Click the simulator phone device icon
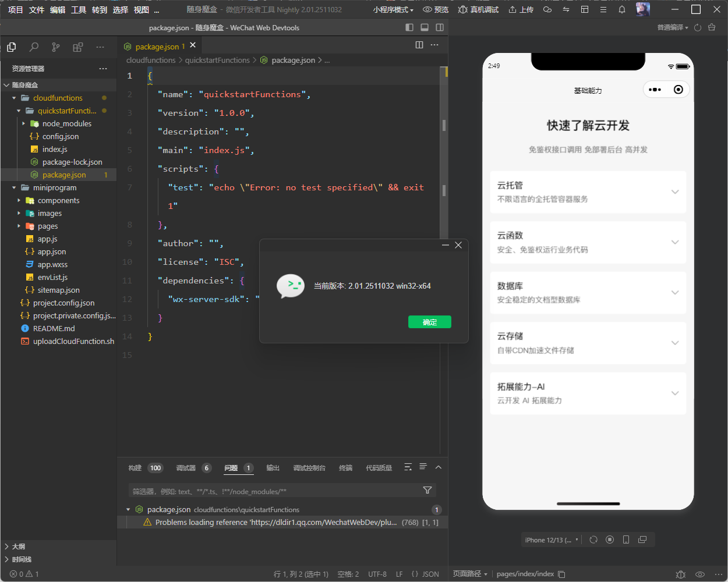Viewport: 728px width, 582px height. (x=626, y=540)
